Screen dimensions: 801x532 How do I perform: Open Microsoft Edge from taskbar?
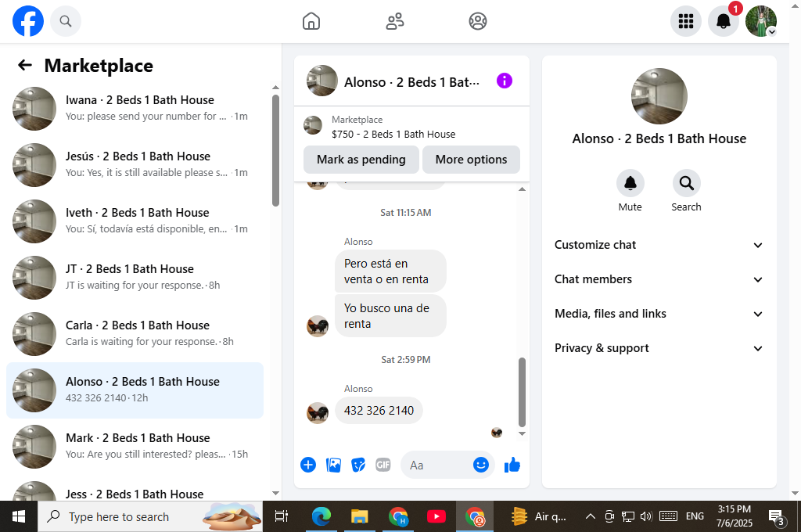click(x=321, y=516)
